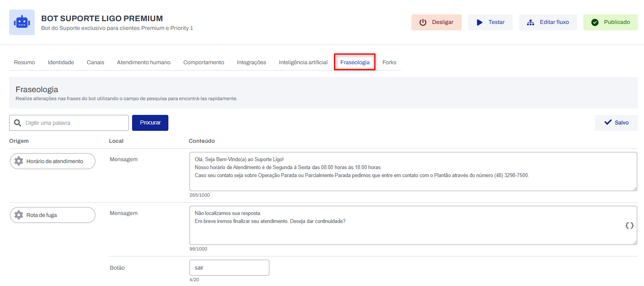Open the Horário de atendimento origin
The height and width of the screenshot is (286, 644).
(53, 161)
